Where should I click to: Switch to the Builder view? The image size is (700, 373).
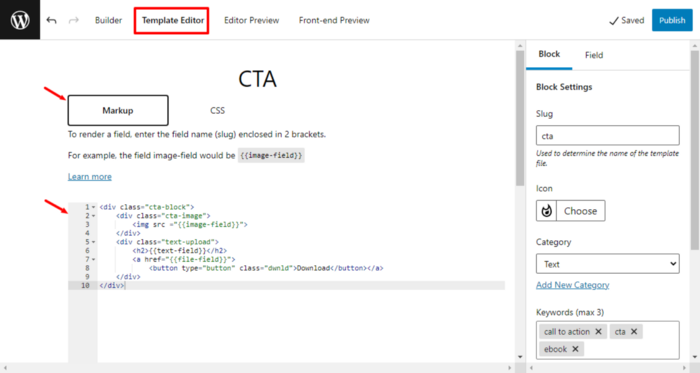click(x=108, y=20)
